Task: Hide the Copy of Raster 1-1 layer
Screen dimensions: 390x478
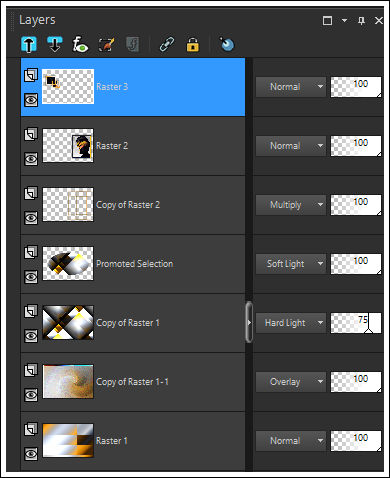Action: (x=31, y=395)
